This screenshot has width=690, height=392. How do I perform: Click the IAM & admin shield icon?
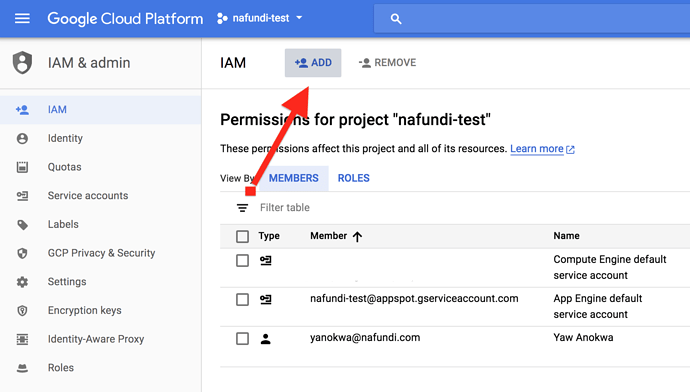(x=22, y=62)
